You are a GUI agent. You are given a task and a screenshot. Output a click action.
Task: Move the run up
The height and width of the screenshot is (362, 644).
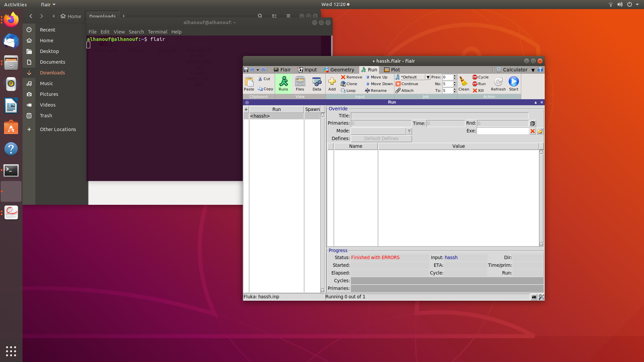coord(376,77)
